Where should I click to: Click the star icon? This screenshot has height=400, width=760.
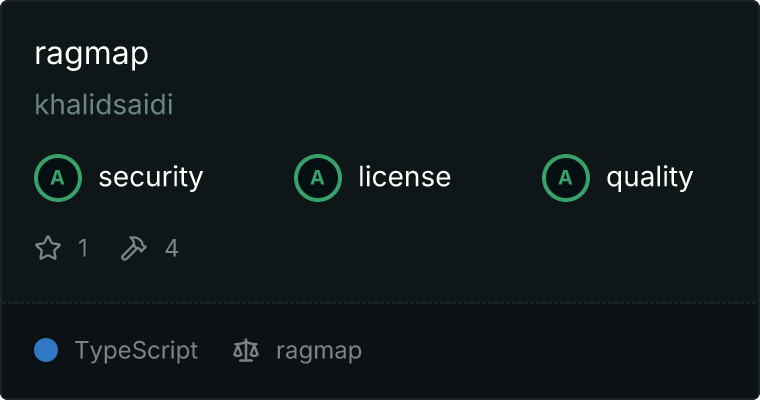(x=48, y=248)
